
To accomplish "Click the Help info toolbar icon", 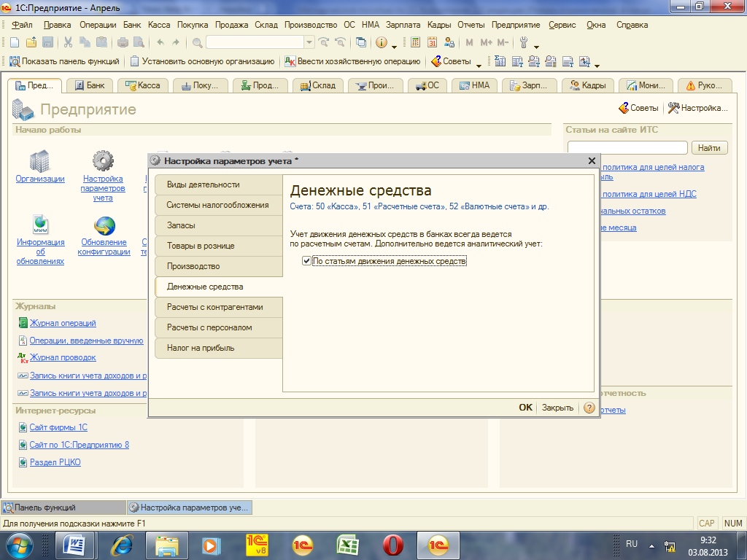I will 381,42.
